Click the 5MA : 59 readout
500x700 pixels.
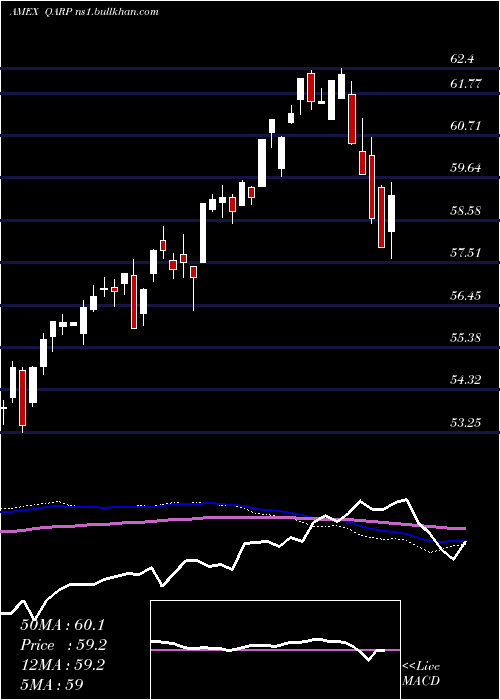click(51, 684)
